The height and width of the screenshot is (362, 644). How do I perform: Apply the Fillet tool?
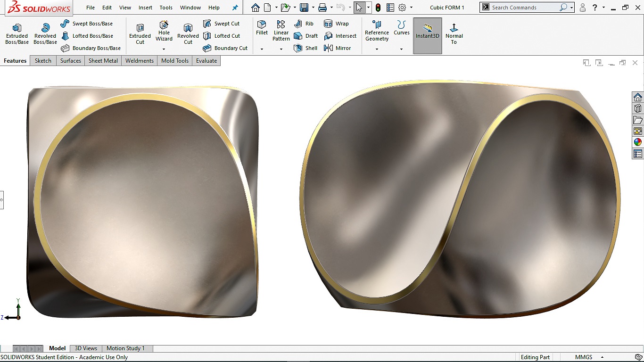coord(262,28)
